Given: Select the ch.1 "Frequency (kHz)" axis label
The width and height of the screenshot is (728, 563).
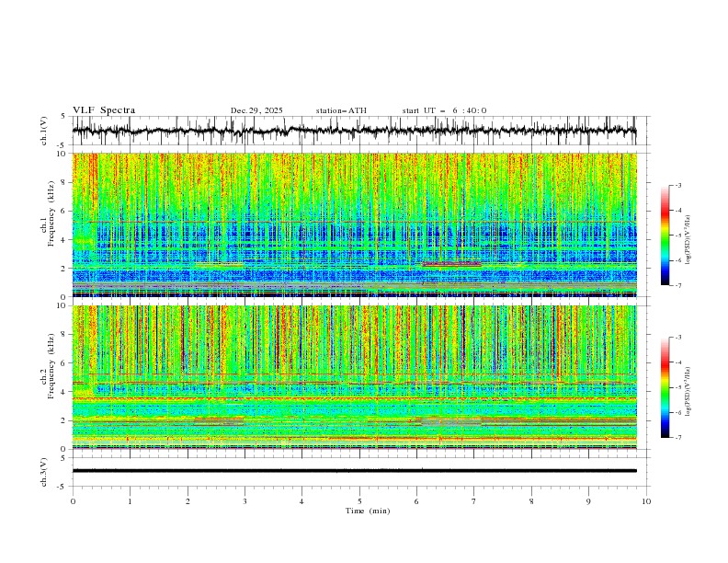Looking at the screenshot, I should 53,213.
